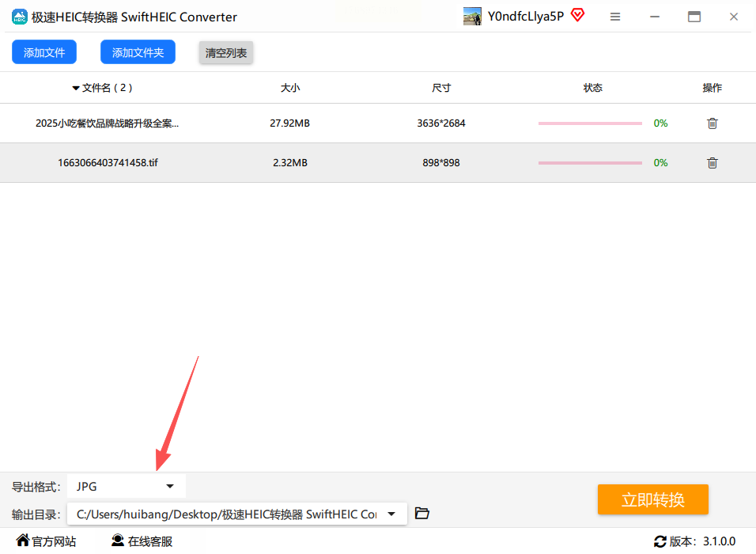The height and width of the screenshot is (554, 756).
Task: Click 添加文件夹 button
Action: pyautogui.click(x=138, y=52)
